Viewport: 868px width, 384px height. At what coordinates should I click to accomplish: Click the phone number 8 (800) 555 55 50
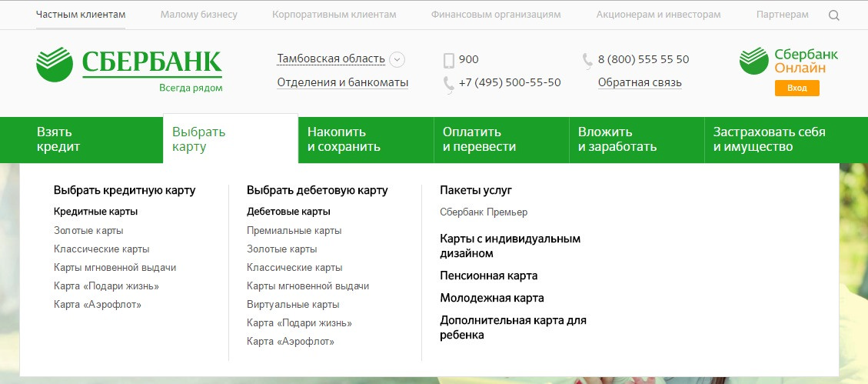pos(644,59)
